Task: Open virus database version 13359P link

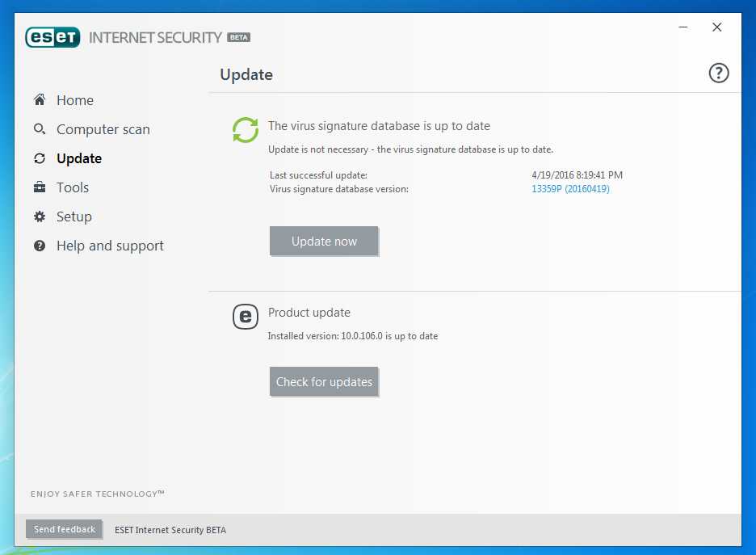Action: 570,188
